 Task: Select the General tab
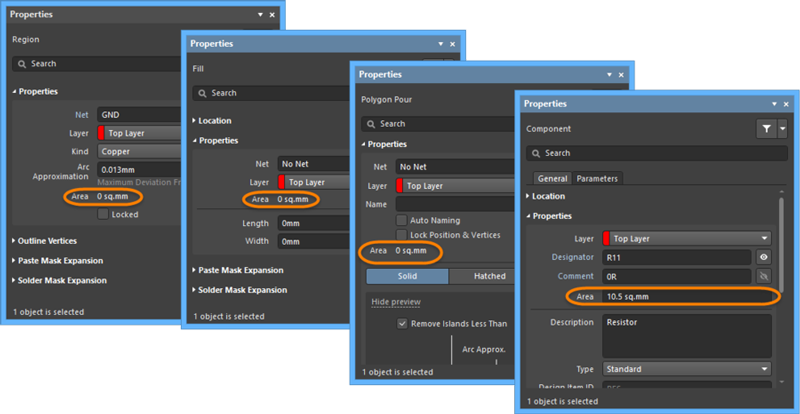click(553, 179)
